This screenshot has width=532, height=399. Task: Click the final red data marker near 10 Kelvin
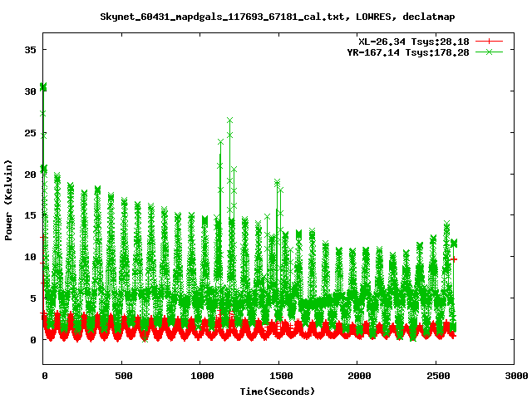tap(454, 259)
